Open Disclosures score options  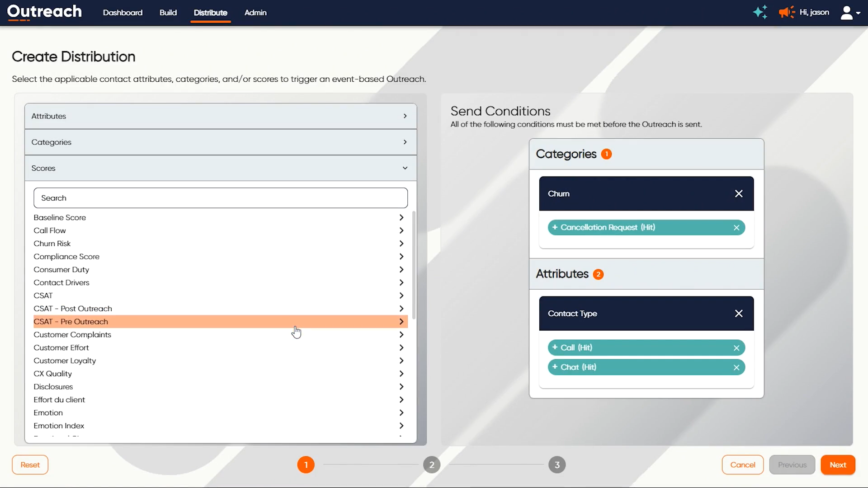coord(221,387)
